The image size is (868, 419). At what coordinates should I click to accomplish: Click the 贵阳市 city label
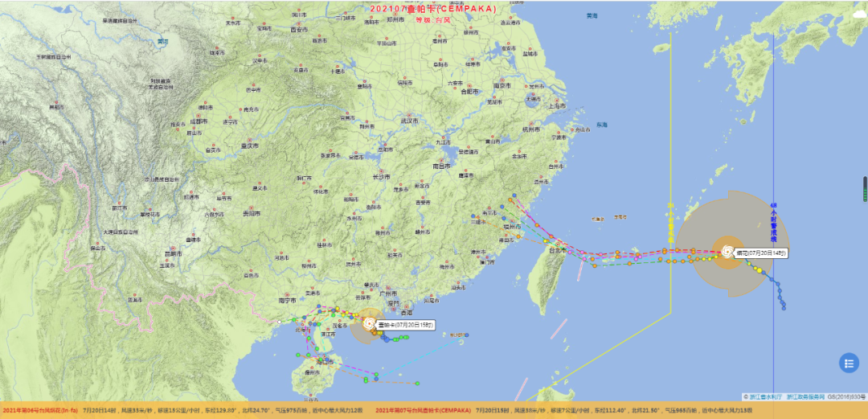point(252,213)
